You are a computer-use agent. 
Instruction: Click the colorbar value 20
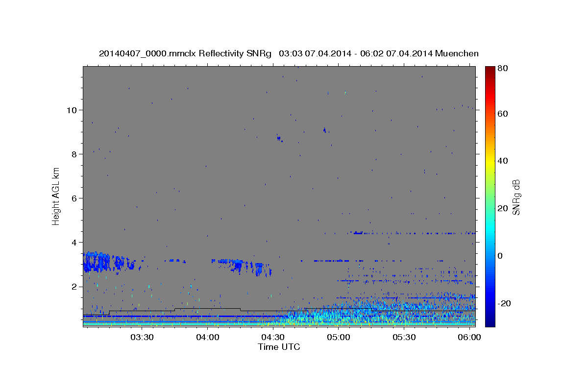tap(503, 208)
